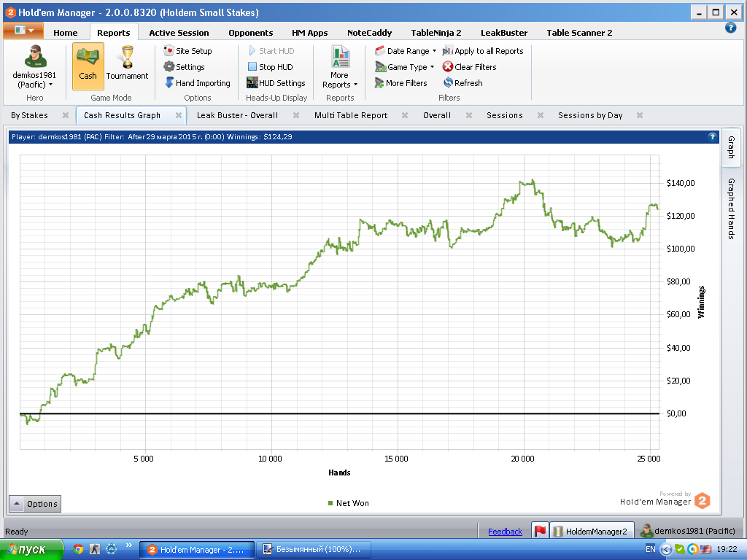The image size is (747, 560).
Task: Click Apply to all Reports
Action: (x=483, y=51)
